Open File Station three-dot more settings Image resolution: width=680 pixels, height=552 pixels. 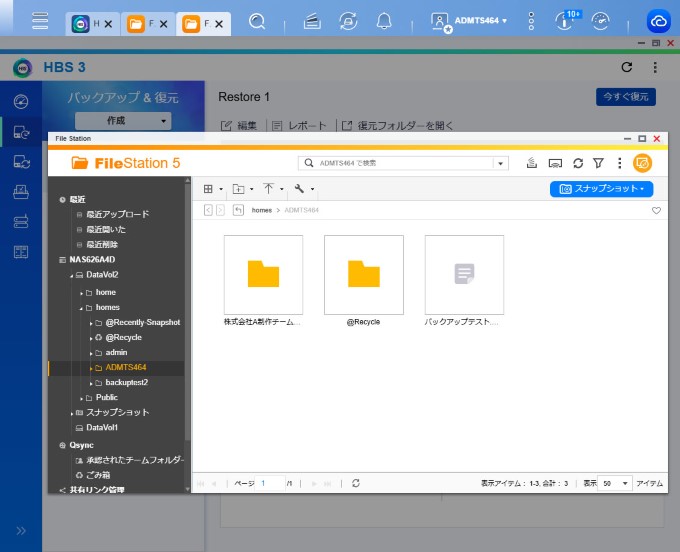click(619, 163)
